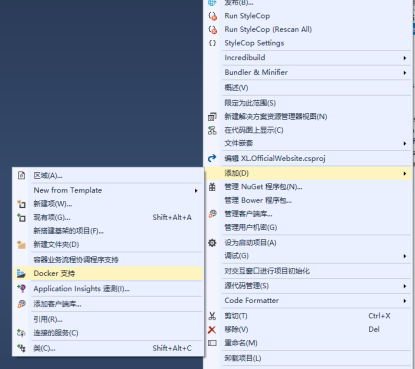Choose Application Insights 遥测(I)...
The height and width of the screenshot is (369, 415).
pyautogui.click(x=81, y=289)
